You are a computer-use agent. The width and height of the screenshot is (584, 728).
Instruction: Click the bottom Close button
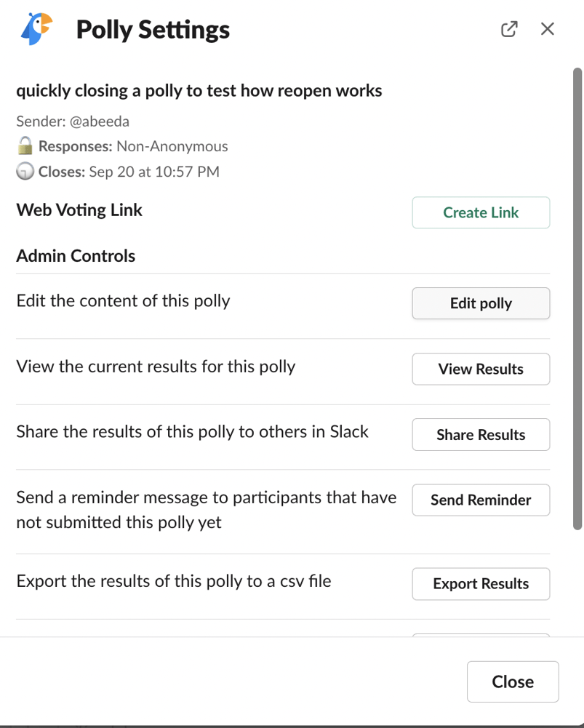pyautogui.click(x=513, y=681)
